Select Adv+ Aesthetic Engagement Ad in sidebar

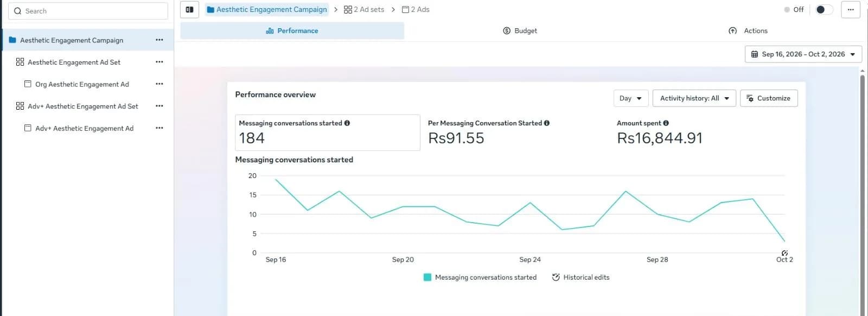[84, 128]
